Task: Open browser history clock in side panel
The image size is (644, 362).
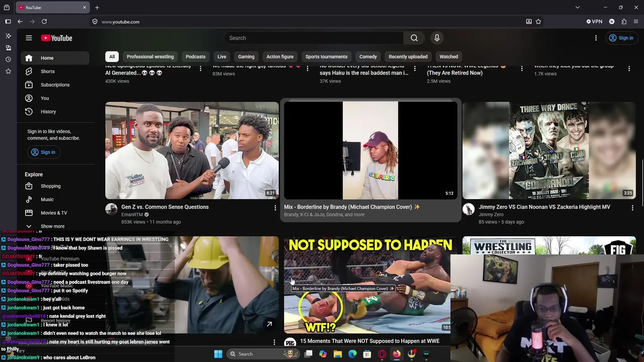Action: pos(8,59)
